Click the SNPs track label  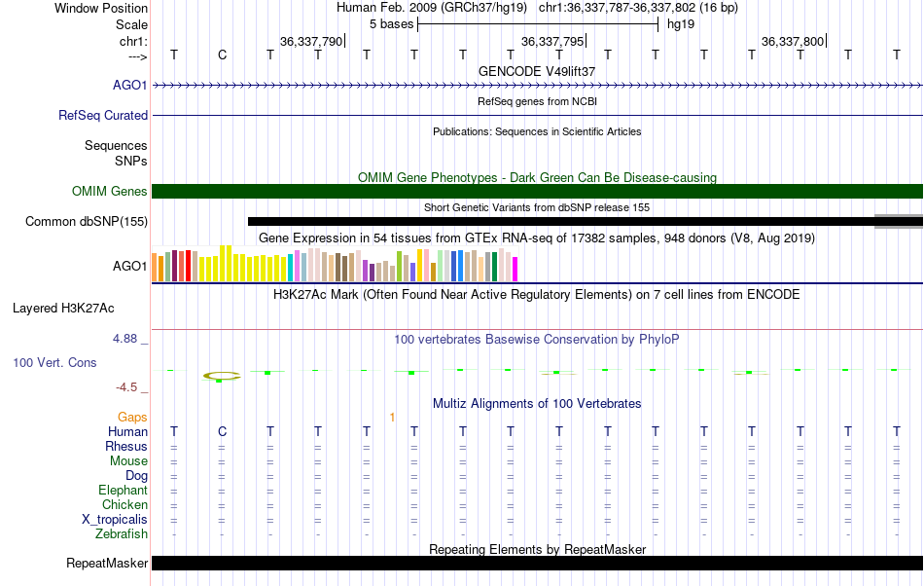pyautogui.click(x=131, y=161)
